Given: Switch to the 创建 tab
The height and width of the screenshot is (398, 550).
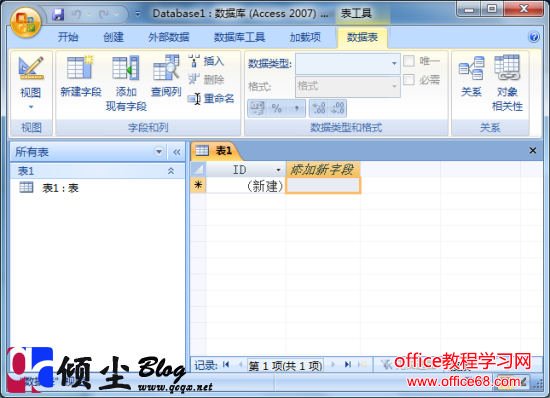Looking at the screenshot, I should pos(114,37).
